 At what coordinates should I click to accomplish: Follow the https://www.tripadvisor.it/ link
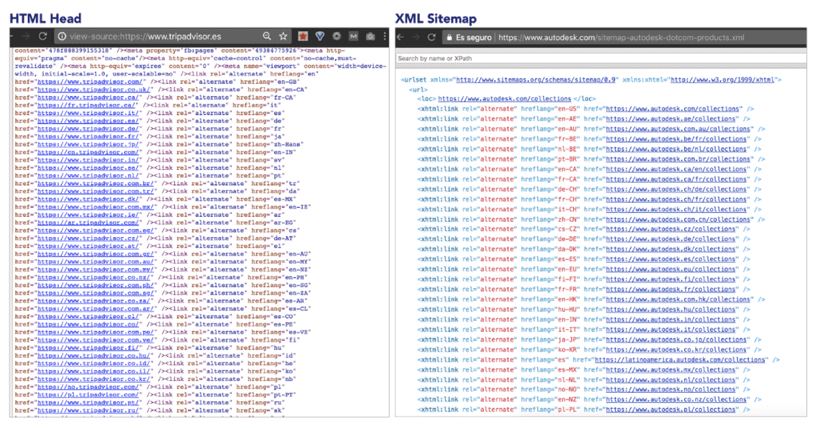89,113
